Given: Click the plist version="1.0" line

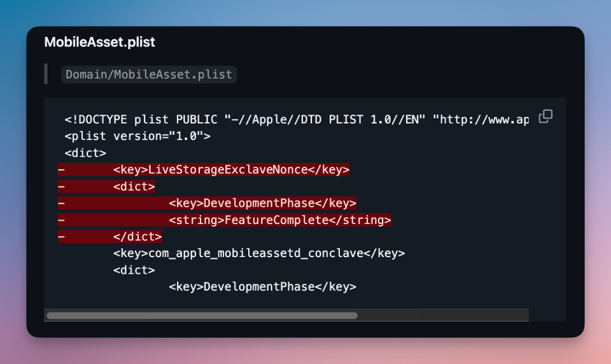Looking at the screenshot, I should pos(137,136).
